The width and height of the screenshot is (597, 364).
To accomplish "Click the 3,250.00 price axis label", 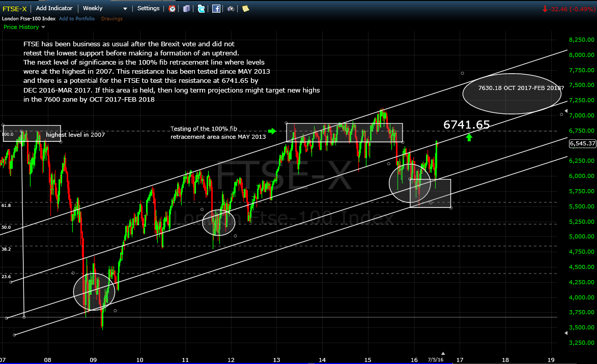I will (581, 343).
